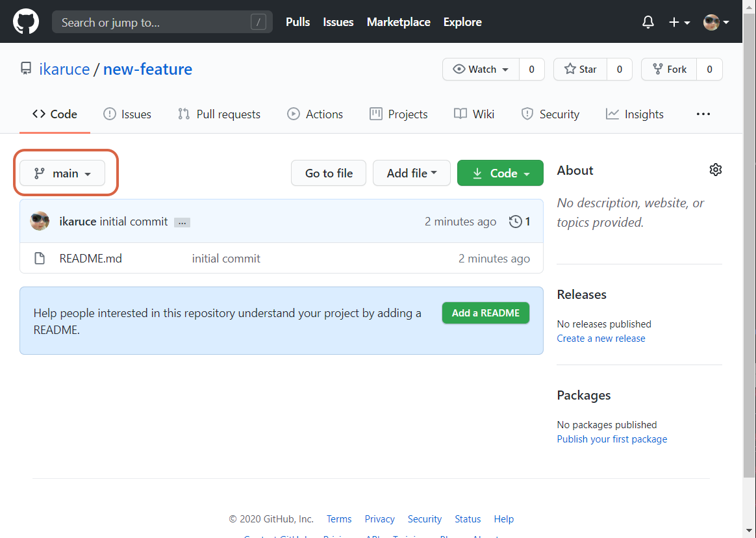Open the plus create-new menu
Viewport: 756px width, 538px height.
tap(679, 22)
